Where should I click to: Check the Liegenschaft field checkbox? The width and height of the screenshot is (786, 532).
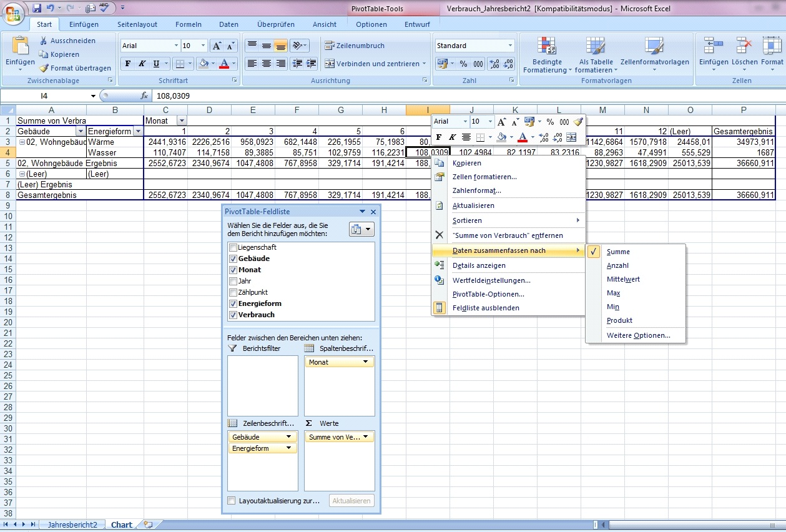pos(233,247)
